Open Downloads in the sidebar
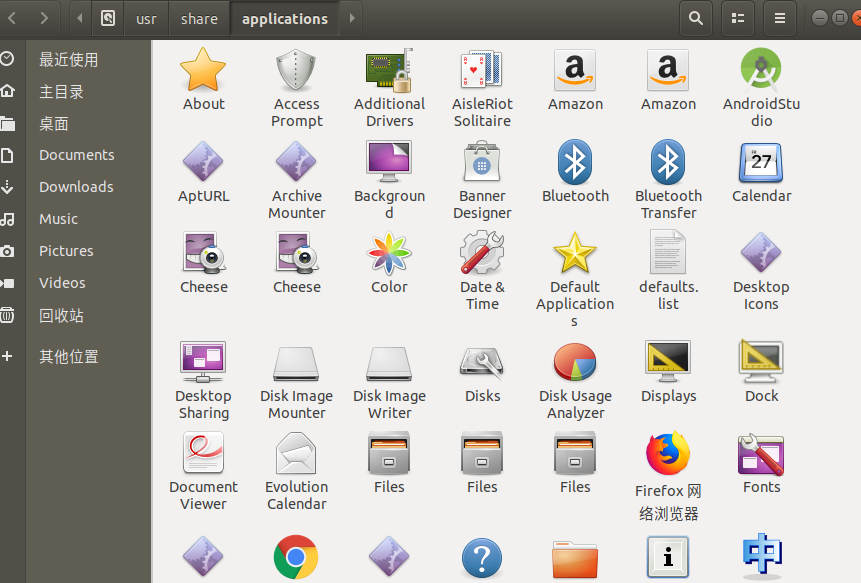The image size is (861, 583). (x=76, y=187)
